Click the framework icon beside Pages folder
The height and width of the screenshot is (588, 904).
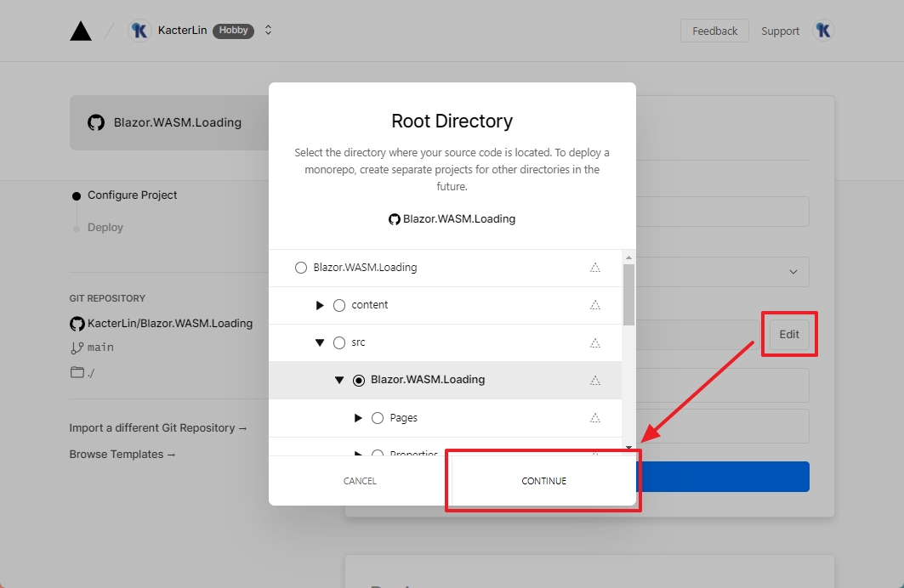pyautogui.click(x=595, y=418)
